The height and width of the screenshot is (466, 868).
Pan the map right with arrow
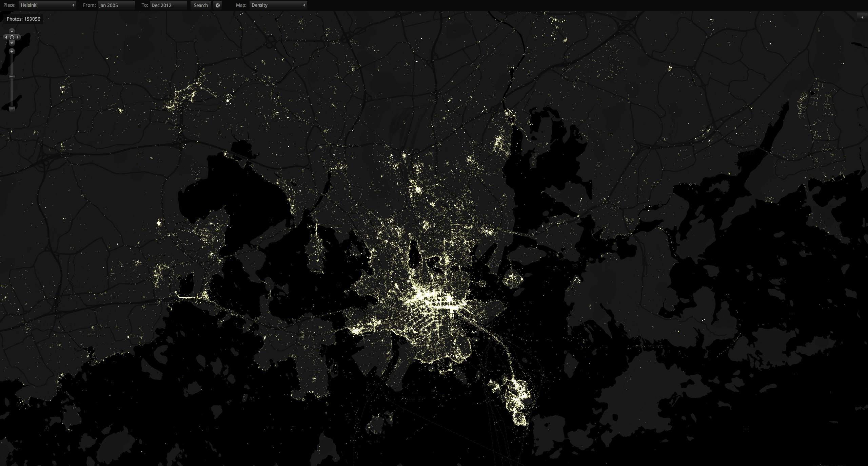point(18,37)
